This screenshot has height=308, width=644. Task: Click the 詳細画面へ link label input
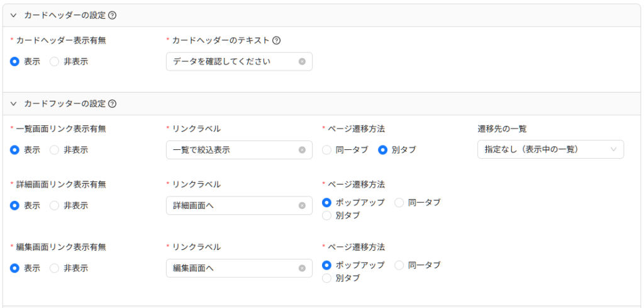coord(239,205)
